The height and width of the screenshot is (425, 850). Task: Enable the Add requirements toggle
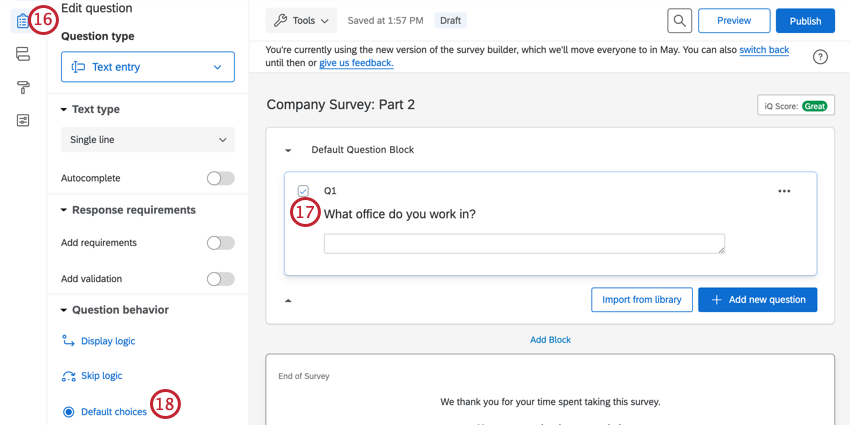[220, 243]
